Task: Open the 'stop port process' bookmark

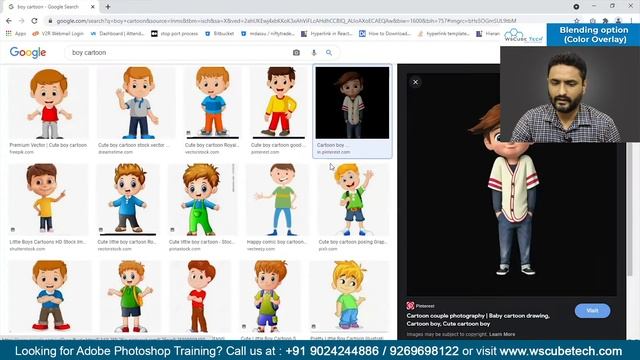Action: click(175, 34)
